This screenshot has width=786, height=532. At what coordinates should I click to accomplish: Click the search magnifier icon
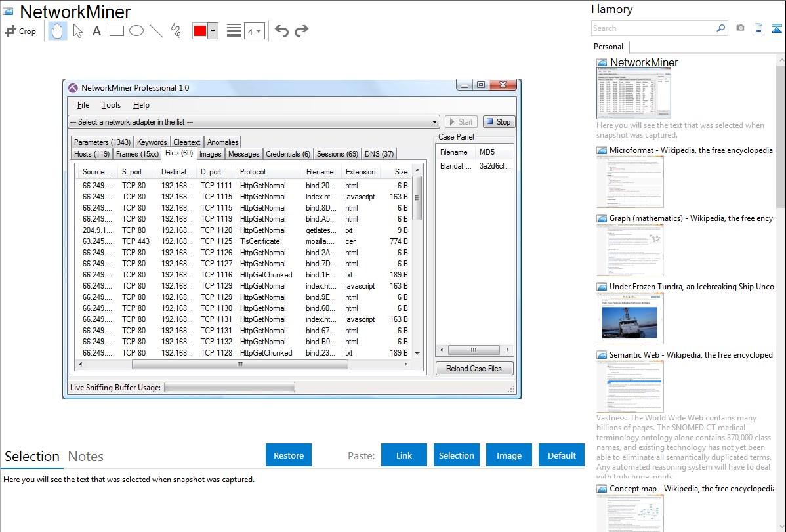click(720, 28)
